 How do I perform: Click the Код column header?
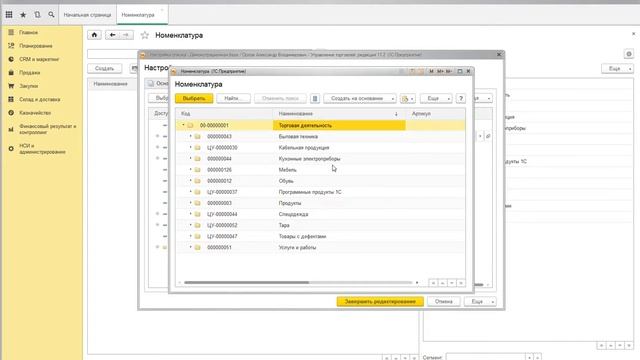[x=224, y=114]
